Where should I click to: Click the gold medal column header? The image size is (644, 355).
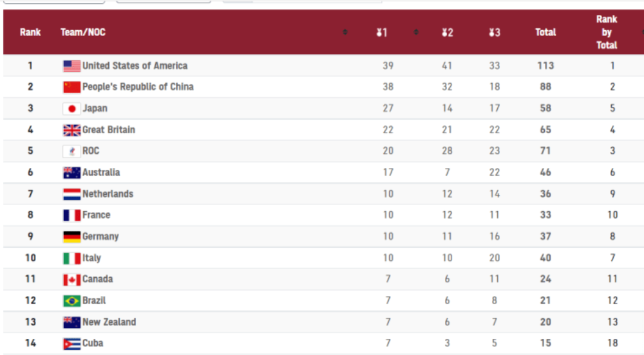point(382,32)
